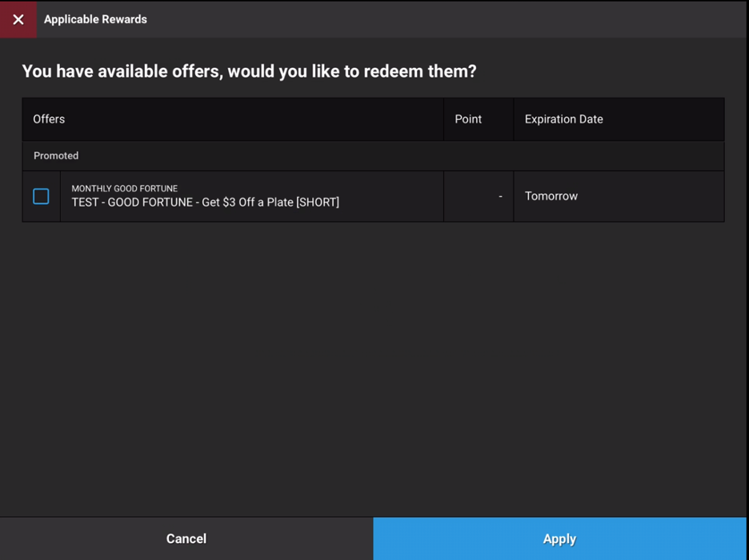This screenshot has height=560, width=749.
Task: Click the dash in the Point cell
Action: 499,196
